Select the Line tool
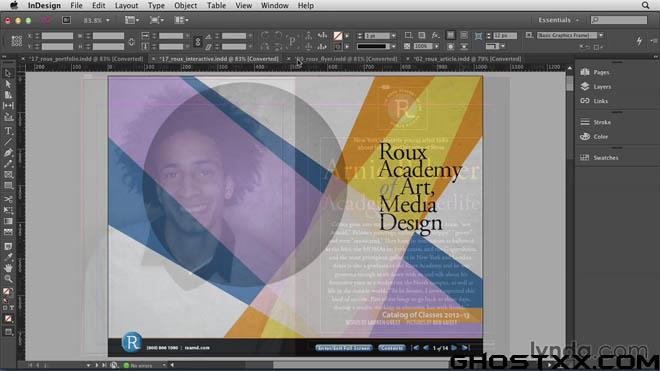 pos(8,141)
